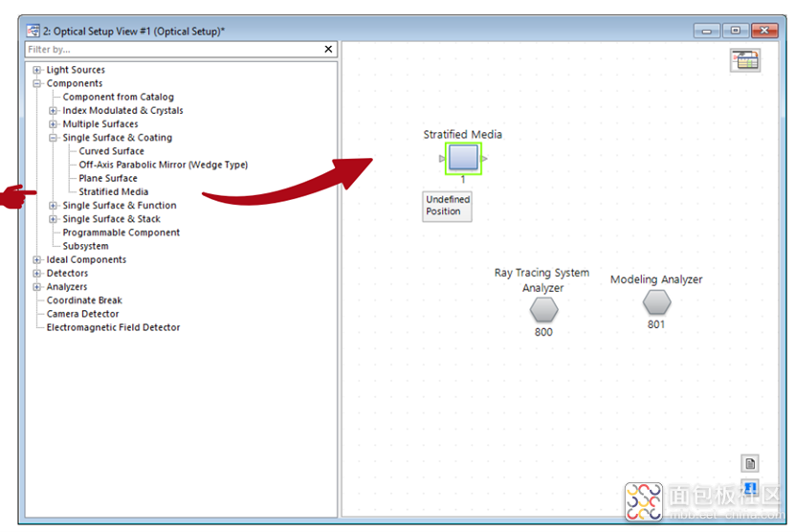
Task: Select Component from Catalog item
Action: [118, 97]
